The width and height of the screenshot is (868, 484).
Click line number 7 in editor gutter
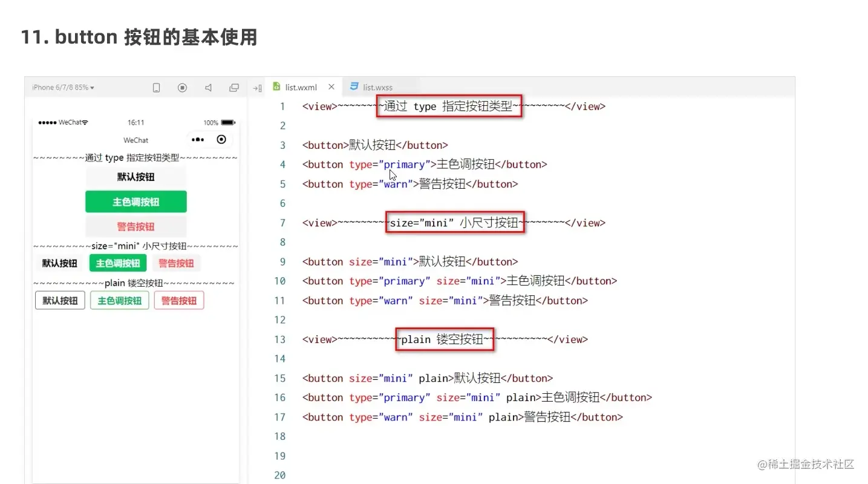(x=282, y=223)
